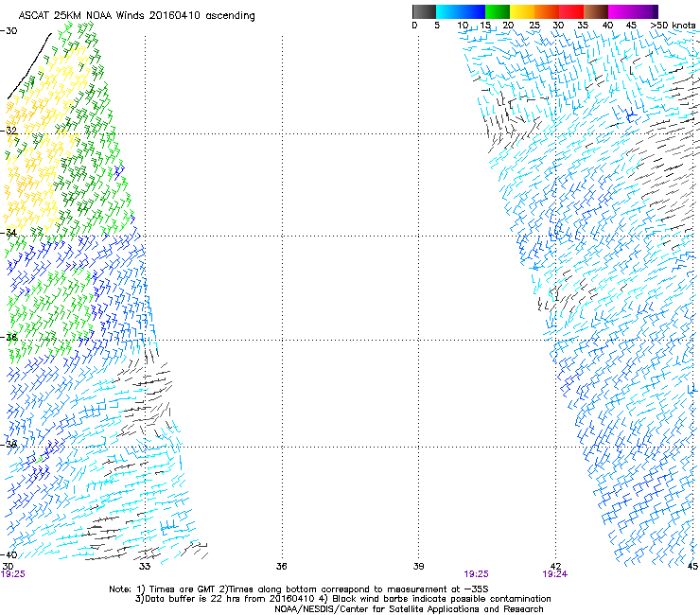700x615 pixels.
Task: Select the -36 latitude axis label
Action: [x=9, y=337]
